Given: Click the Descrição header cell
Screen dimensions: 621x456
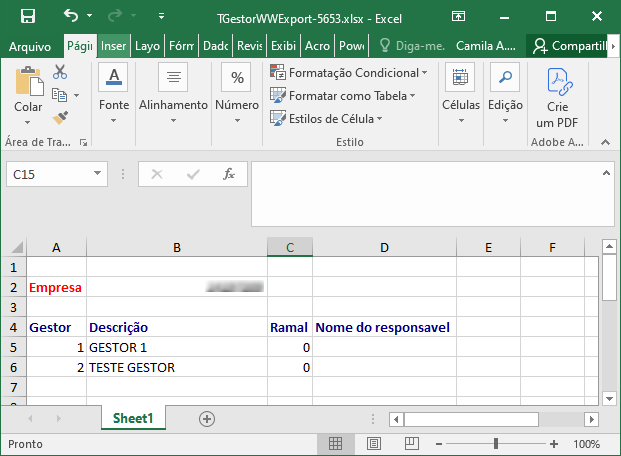Looking at the screenshot, I should click(x=177, y=328).
